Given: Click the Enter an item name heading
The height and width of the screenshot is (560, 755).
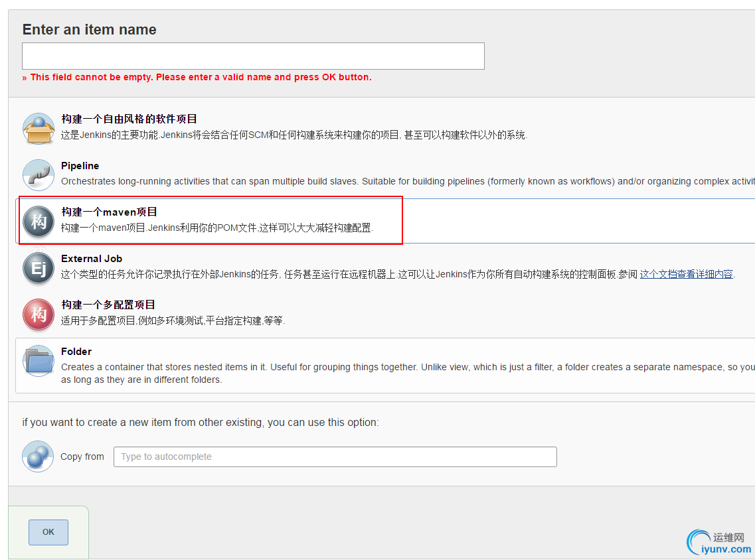Looking at the screenshot, I should coord(90,29).
